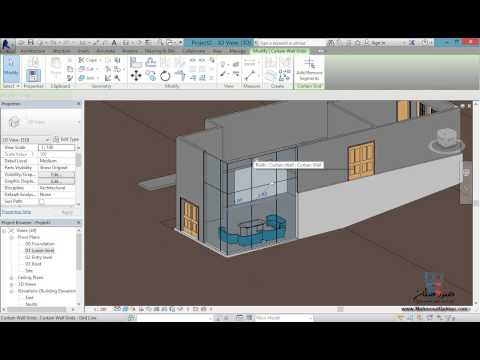This screenshot has width=480, height=360.
Task: Open the Revit application menu logo
Action: tap(7, 44)
